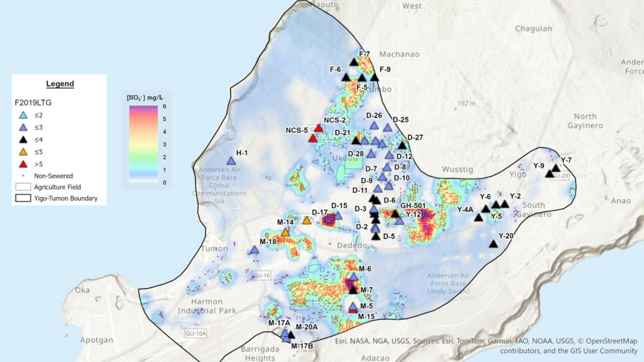Click the nitrate concentration color ramp
The image size is (644, 362).
pyautogui.click(x=143, y=144)
